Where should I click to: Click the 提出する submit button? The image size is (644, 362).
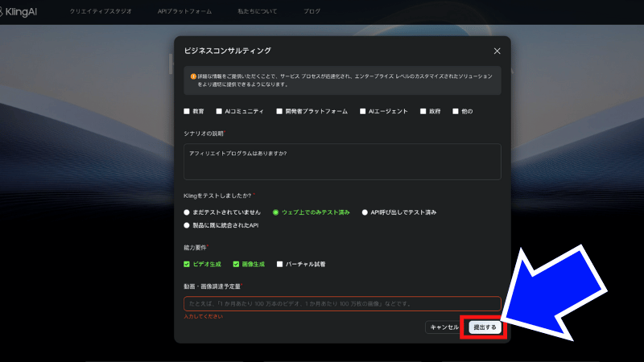(485, 327)
